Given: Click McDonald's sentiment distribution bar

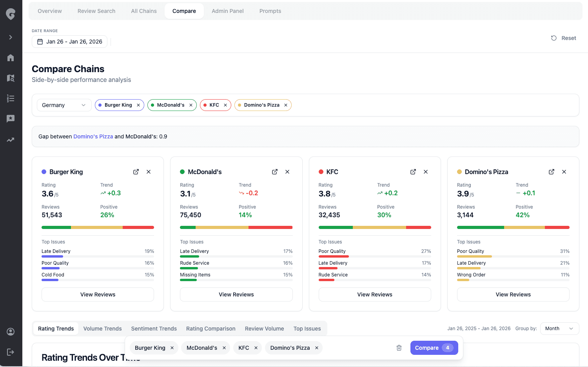Looking at the screenshot, I should coord(236,227).
